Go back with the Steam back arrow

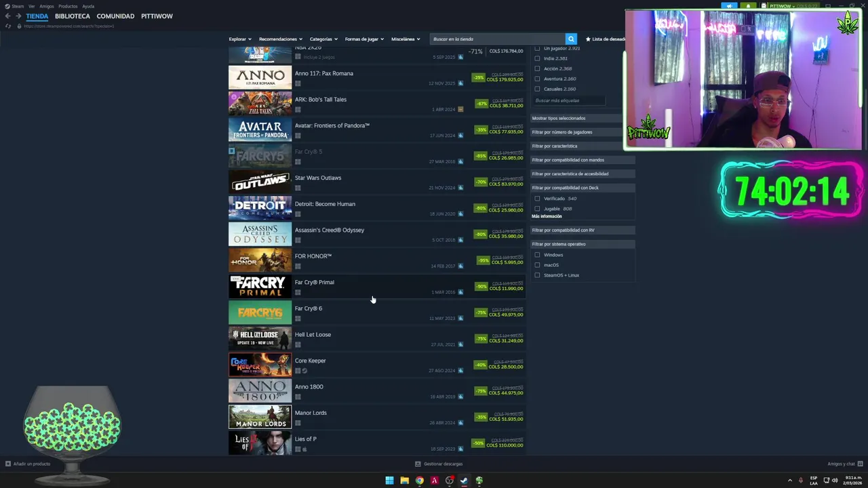pos(8,16)
